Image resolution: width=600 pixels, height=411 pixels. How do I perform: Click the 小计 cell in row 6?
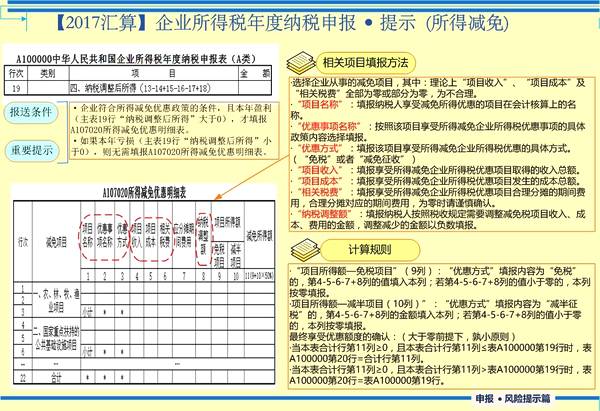point(88,351)
